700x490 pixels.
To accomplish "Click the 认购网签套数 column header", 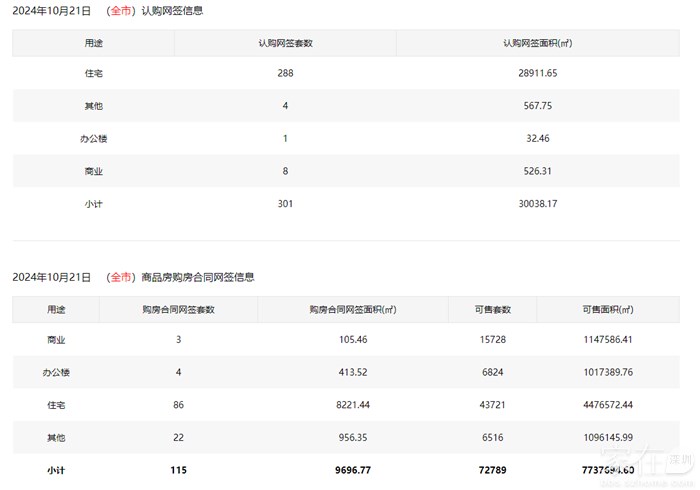I will [x=285, y=43].
